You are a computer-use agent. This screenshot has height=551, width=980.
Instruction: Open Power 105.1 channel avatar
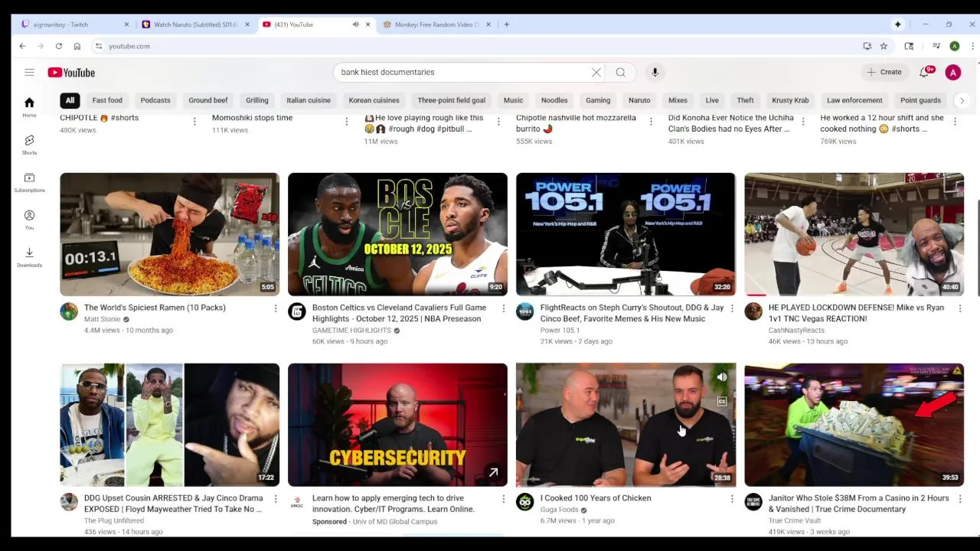[x=524, y=311]
